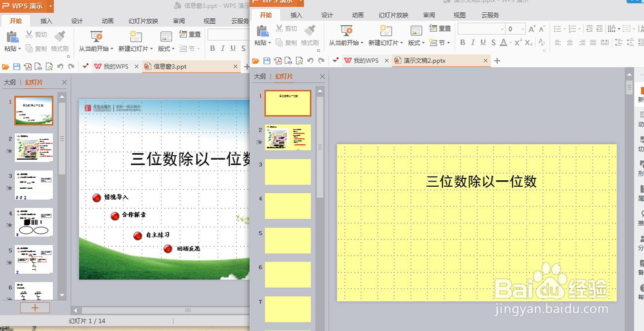
Task: Click Redo arrow in 演示文稿2.pptx window
Action: (321, 61)
